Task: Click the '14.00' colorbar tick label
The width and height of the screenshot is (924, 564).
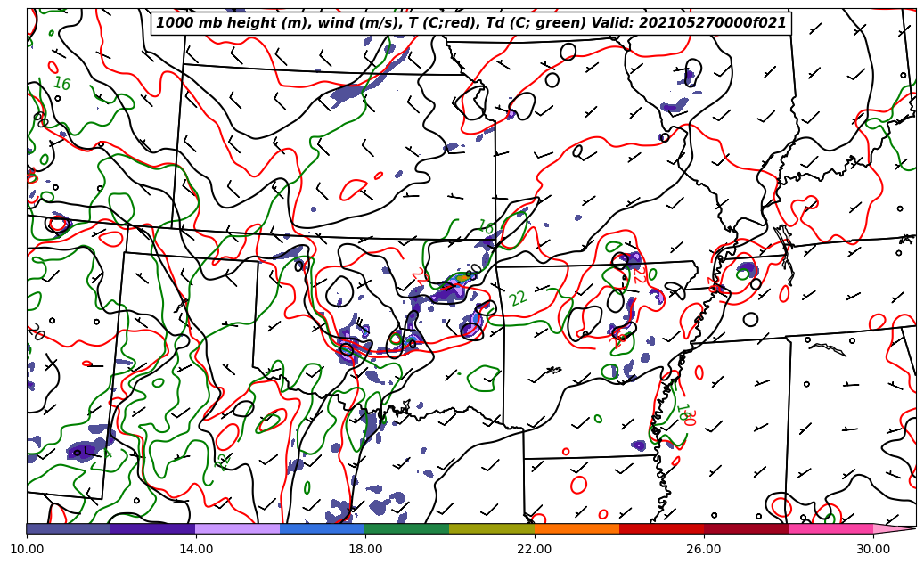Action: [x=196, y=549]
